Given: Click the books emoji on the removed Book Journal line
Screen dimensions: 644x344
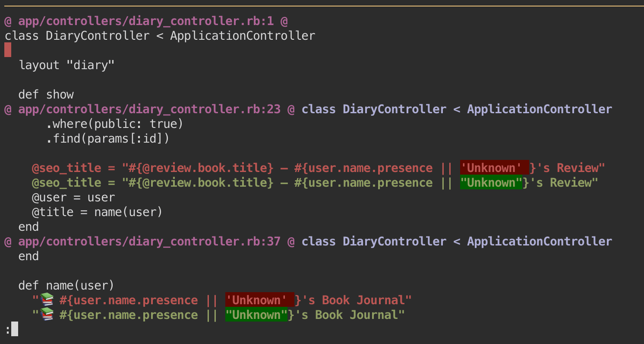Looking at the screenshot, I should click(x=46, y=300).
